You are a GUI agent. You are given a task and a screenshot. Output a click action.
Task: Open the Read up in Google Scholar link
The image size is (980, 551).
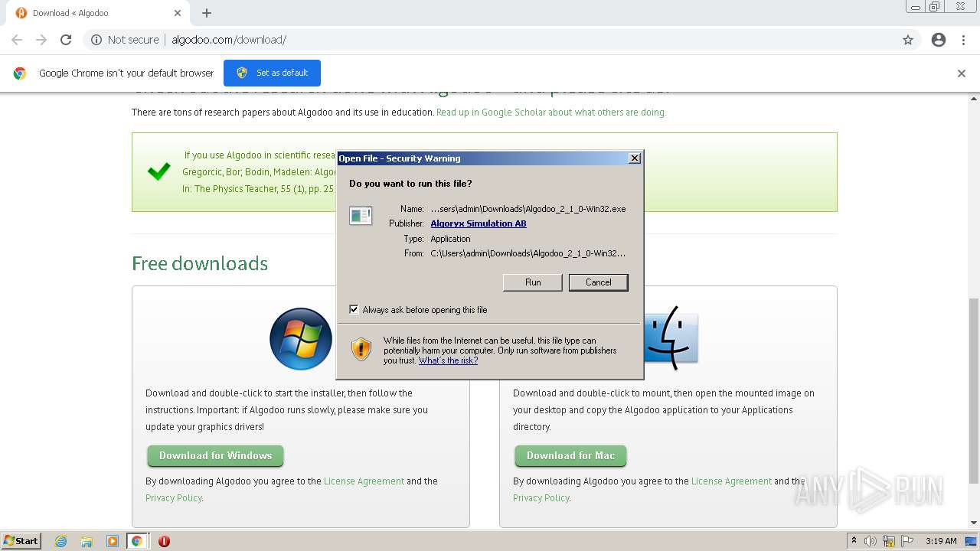click(551, 112)
